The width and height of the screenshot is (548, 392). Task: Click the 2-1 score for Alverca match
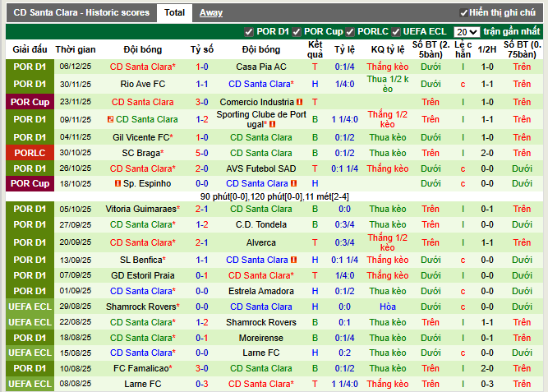coord(202,242)
